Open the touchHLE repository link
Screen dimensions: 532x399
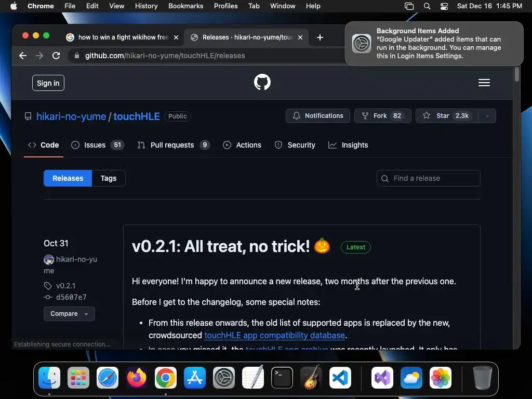(x=137, y=116)
